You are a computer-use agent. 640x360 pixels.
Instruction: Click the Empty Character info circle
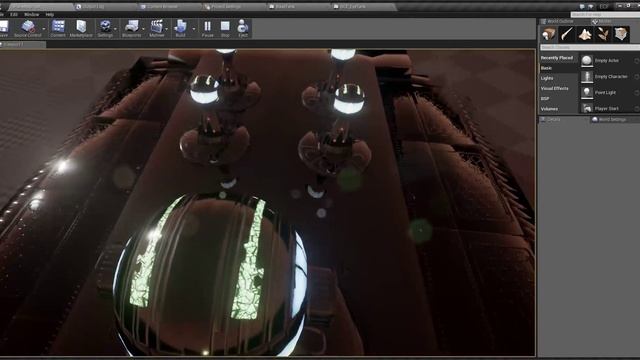coord(637,76)
